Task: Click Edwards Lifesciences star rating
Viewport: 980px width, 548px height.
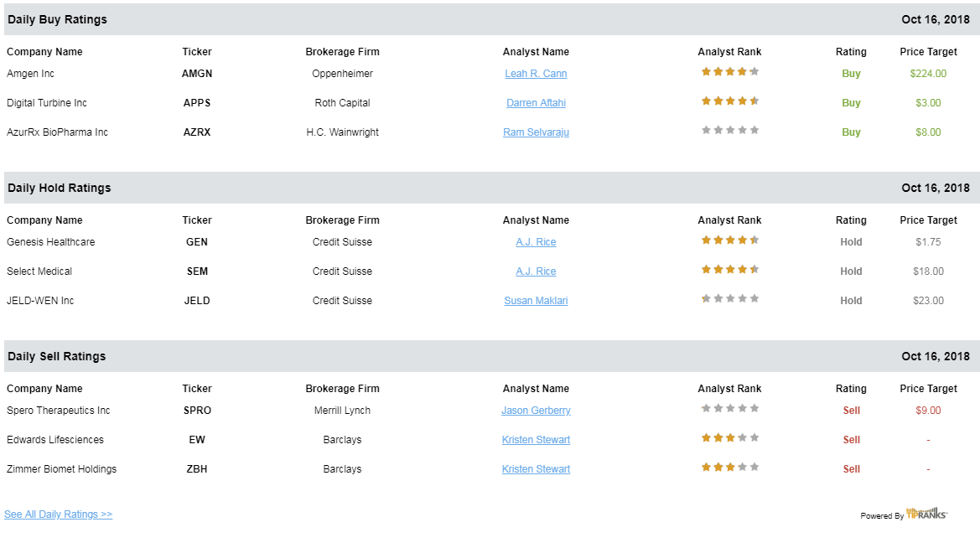Action: coord(730,438)
